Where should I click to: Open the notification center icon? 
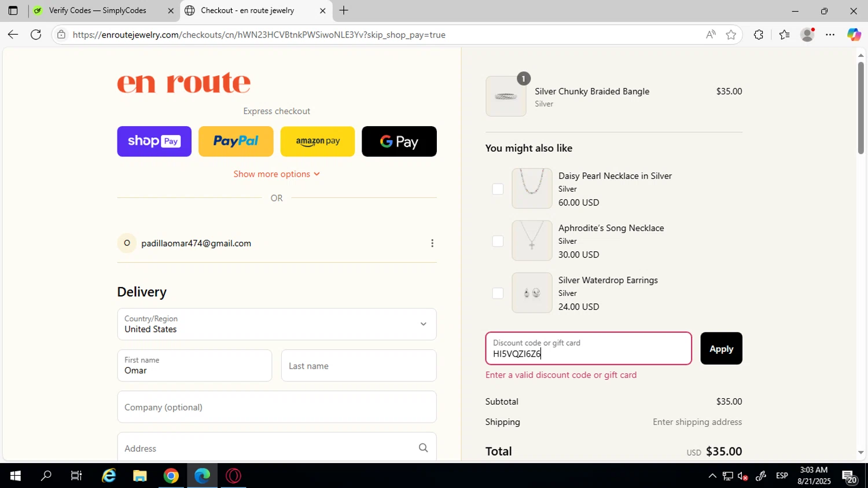pyautogui.click(x=849, y=476)
